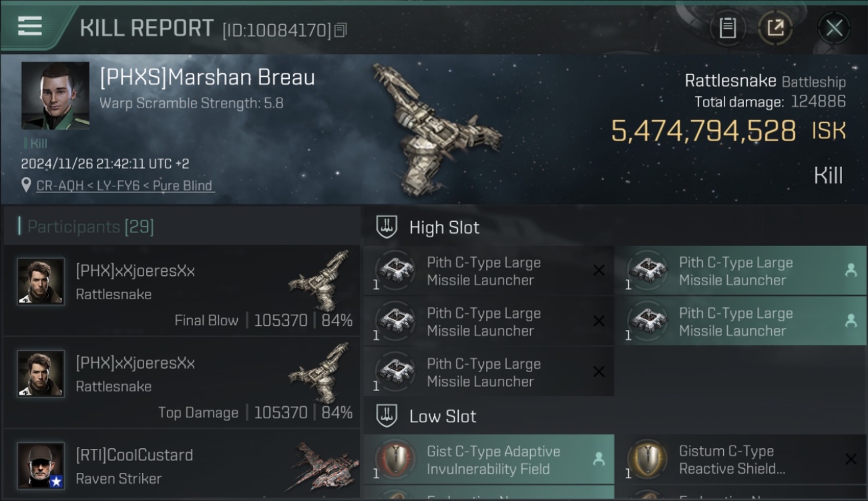
Task: Click the Rattlesnake Battleship ship name
Action: point(765,81)
